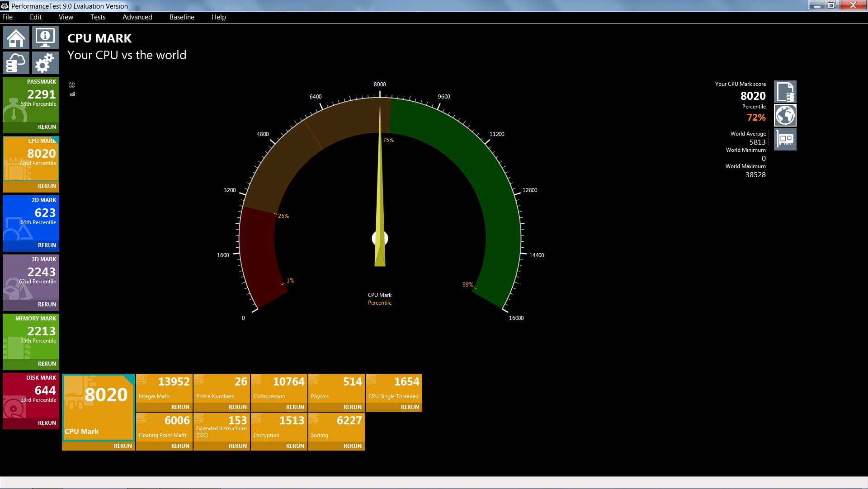868x489 pixels.
Task: Select the Memory Mark 2213 tile
Action: tap(31, 336)
